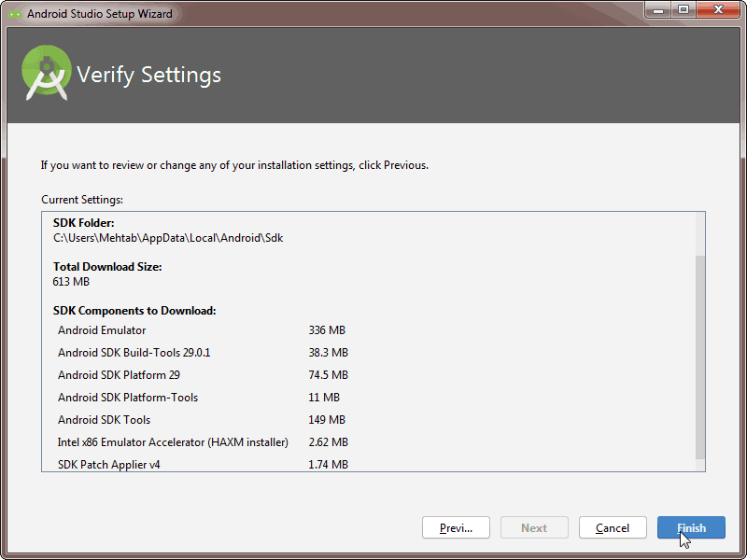The height and width of the screenshot is (560, 747).
Task: Select 'Android SDK Platform 29' row
Action: pos(203,375)
